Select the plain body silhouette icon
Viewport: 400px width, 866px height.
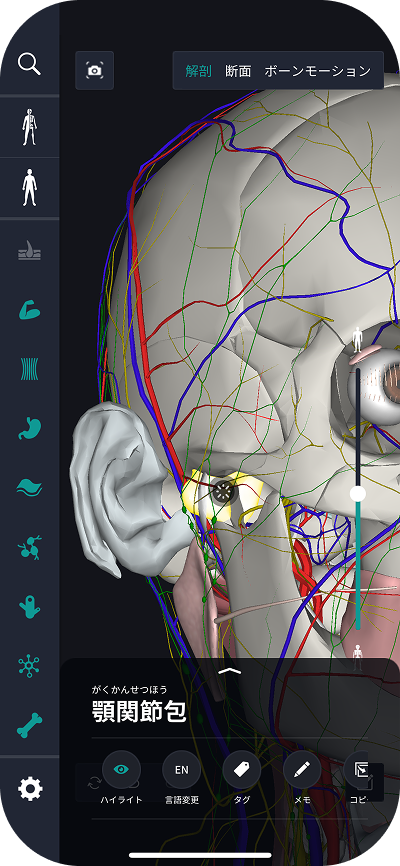[x=29, y=188]
